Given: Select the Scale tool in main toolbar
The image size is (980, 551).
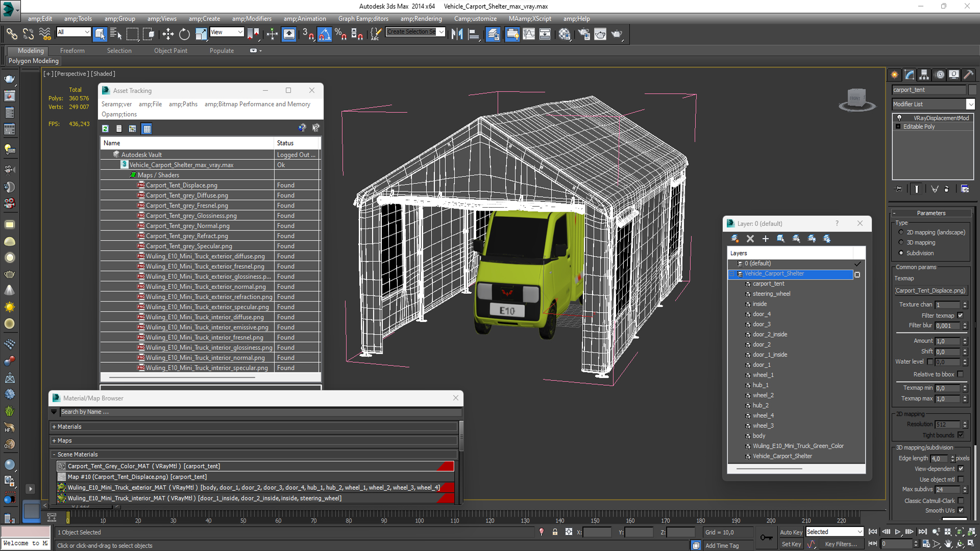Looking at the screenshot, I should [201, 34].
